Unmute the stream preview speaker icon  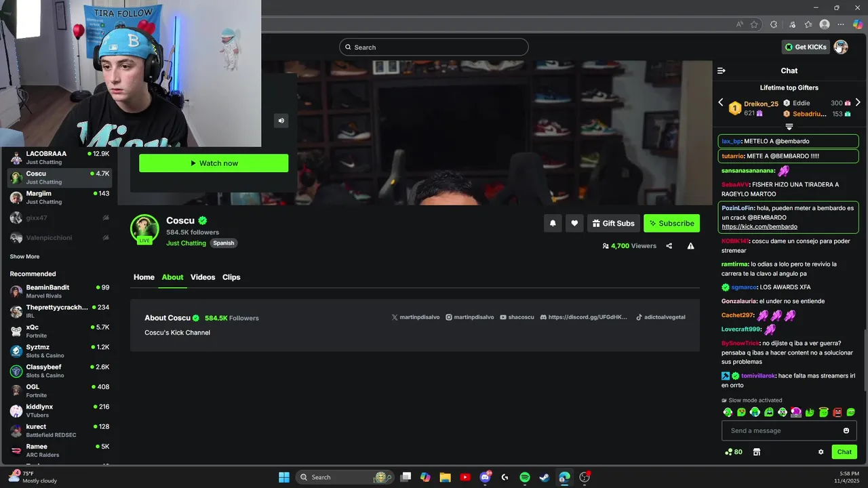pyautogui.click(x=281, y=121)
